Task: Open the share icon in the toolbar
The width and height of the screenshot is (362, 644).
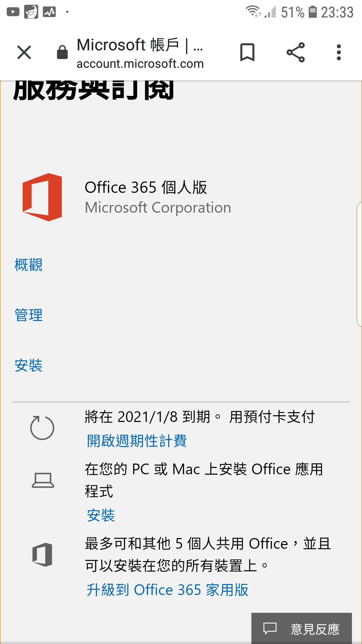Action: click(x=296, y=52)
